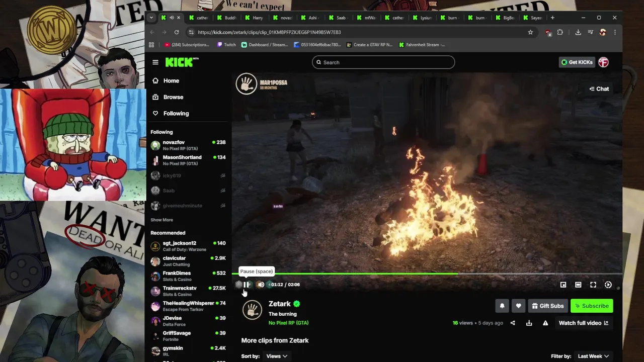This screenshot has width=644, height=362.
Task: Click Zetark's hand avatar below video
Action: click(x=252, y=310)
